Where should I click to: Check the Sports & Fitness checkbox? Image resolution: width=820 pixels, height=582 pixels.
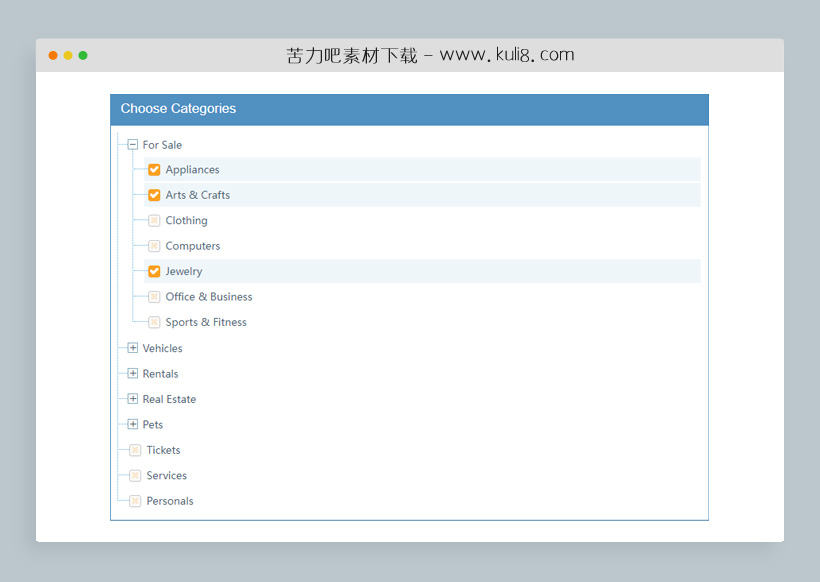(x=154, y=323)
